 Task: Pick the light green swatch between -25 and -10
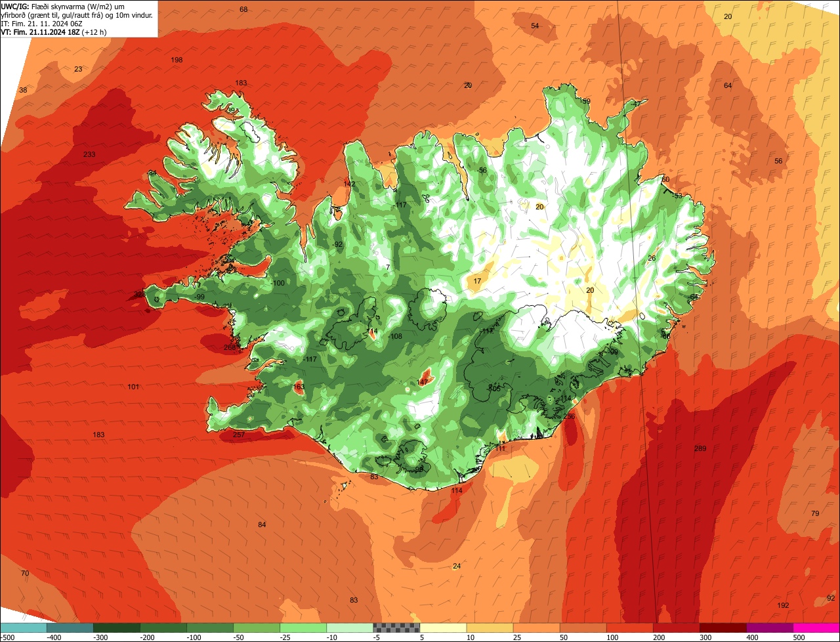[303, 628]
